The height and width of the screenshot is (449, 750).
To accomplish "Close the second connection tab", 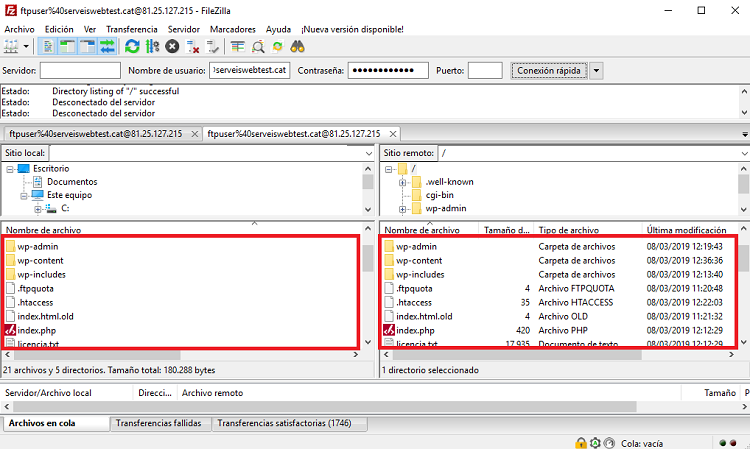I will click(x=393, y=134).
